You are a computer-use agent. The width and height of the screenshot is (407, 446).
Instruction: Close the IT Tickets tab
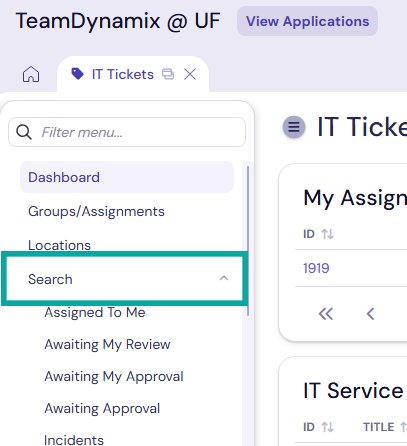[x=190, y=74]
